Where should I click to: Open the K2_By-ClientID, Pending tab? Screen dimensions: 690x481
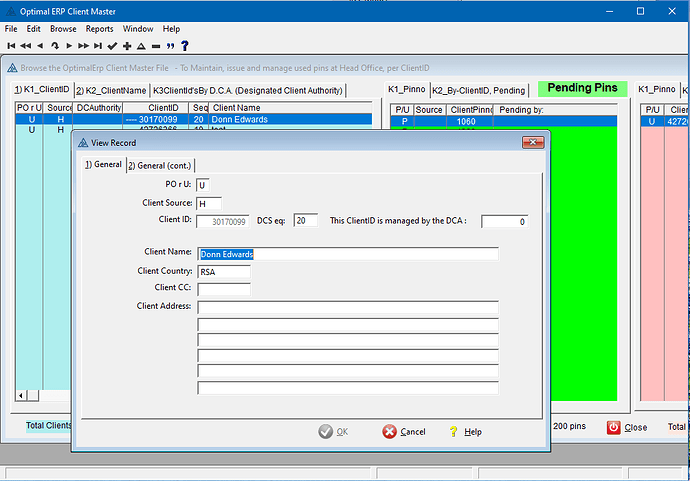[478, 91]
